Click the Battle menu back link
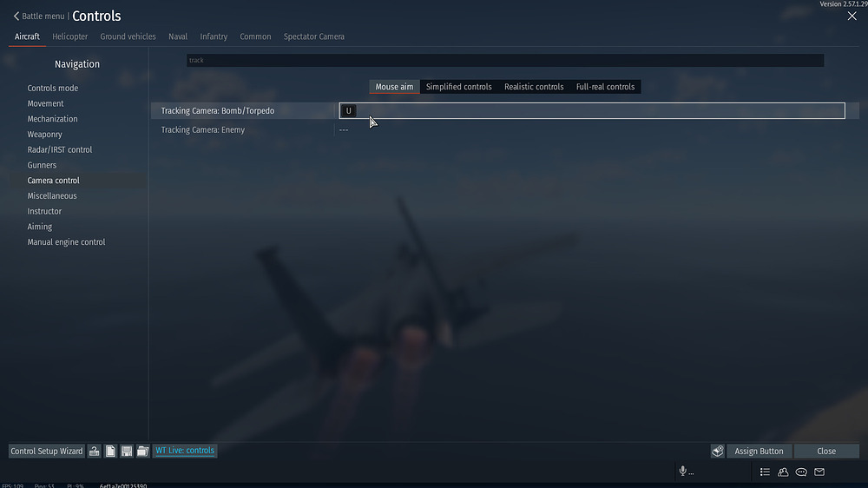 [43, 16]
